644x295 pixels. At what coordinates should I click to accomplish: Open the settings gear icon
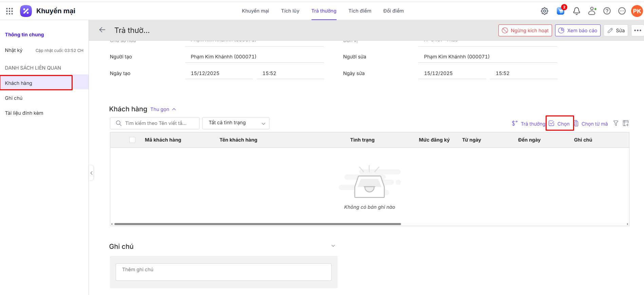click(x=544, y=11)
